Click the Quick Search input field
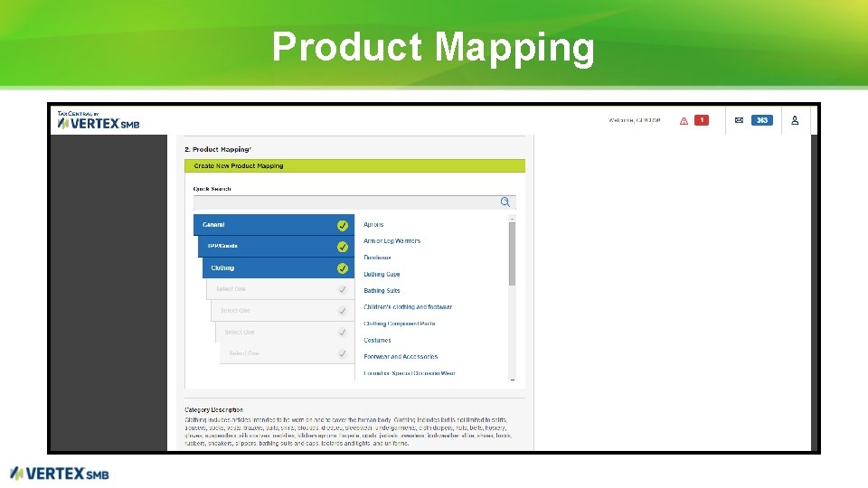This screenshot has height=488, width=868. [354, 202]
